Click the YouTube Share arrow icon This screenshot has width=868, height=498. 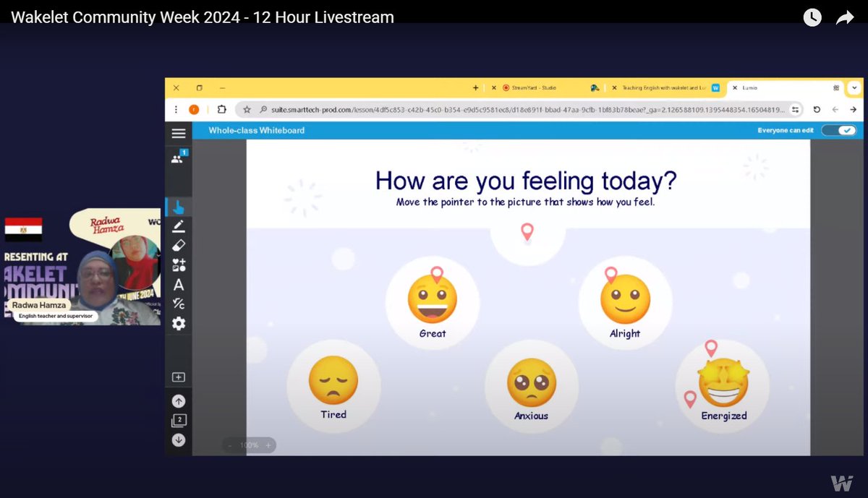(x=845, y=18)
